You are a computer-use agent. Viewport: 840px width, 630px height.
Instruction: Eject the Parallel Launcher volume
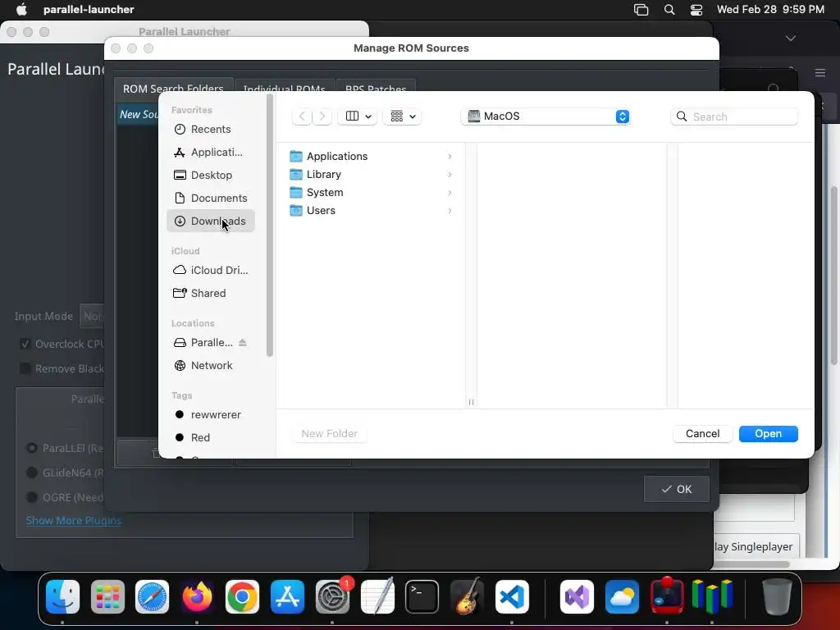tap(243, 342)
